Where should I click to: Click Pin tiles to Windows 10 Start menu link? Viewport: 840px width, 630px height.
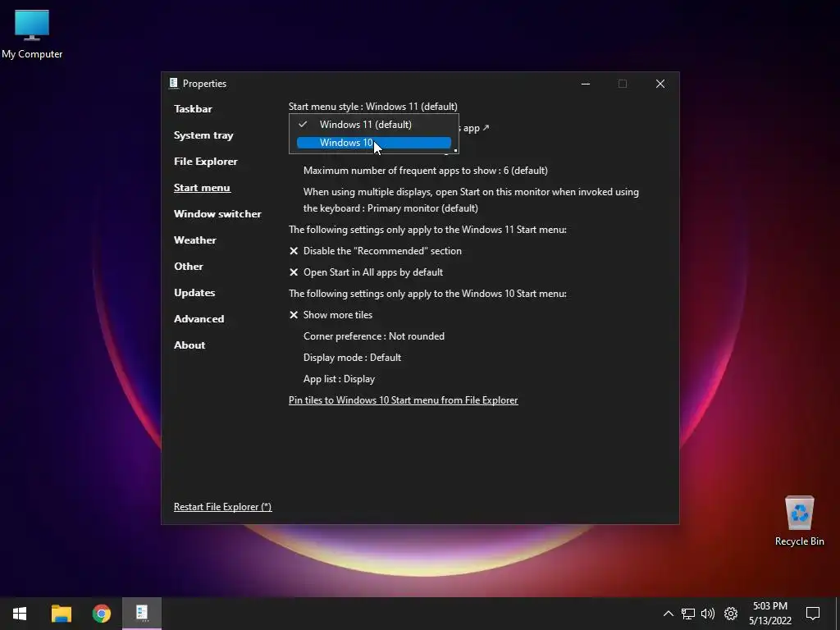point(404,400)
